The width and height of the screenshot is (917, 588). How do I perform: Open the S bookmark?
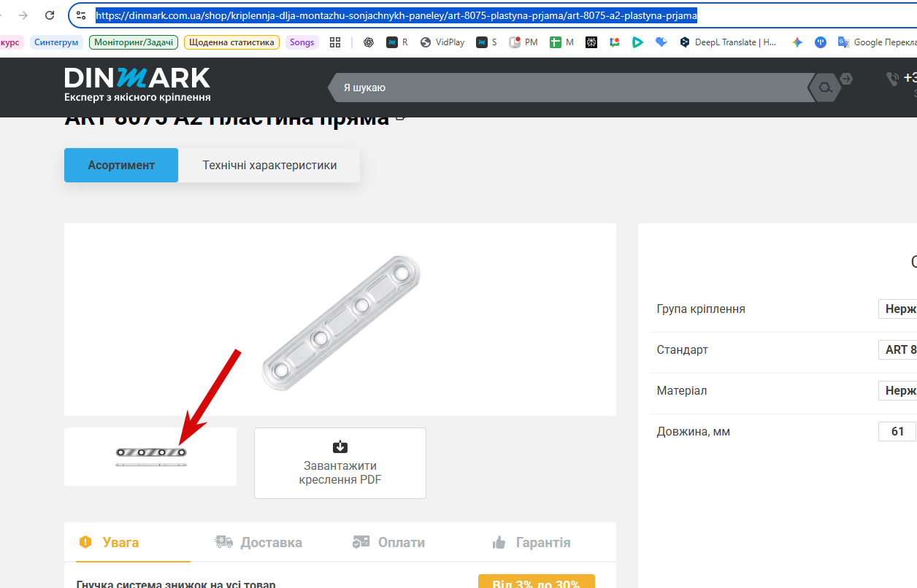[487, 42]
